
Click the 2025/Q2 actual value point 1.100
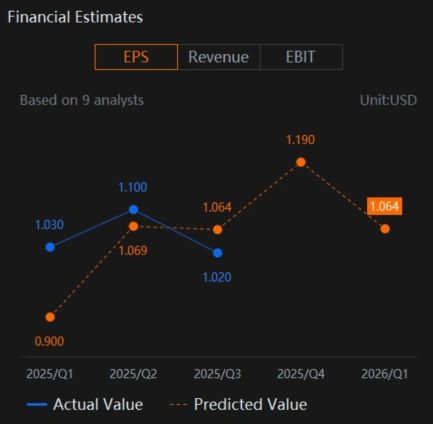[133, 210]
